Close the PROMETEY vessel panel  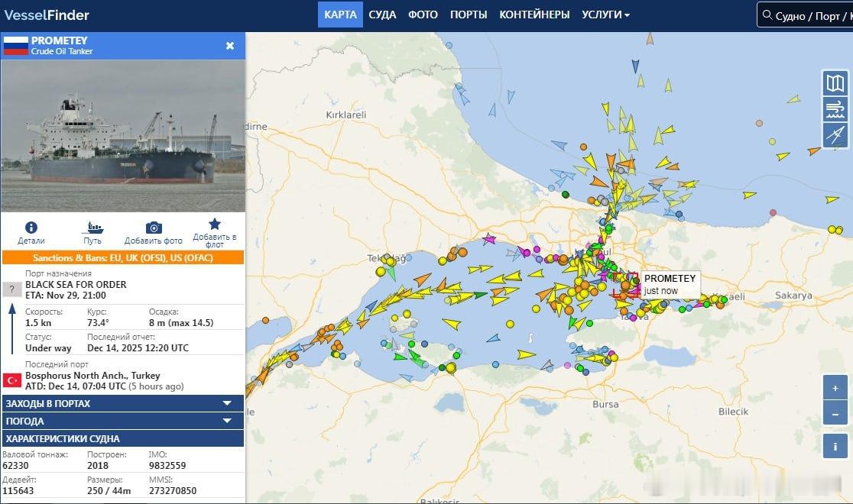pos(230,46)
